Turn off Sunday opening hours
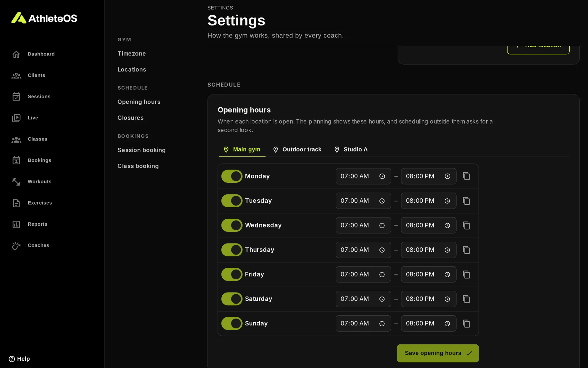 (x=232, y=324)
